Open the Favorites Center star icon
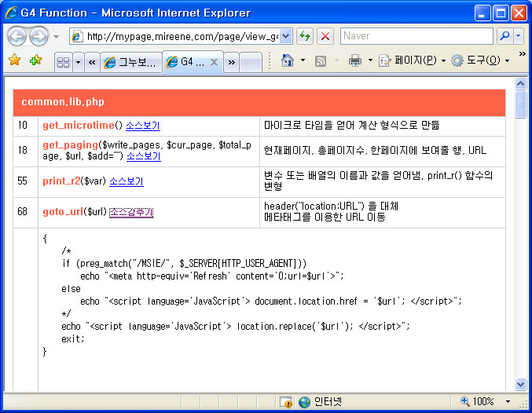This screenshot has width=532, height=413. tap(14, 60)
